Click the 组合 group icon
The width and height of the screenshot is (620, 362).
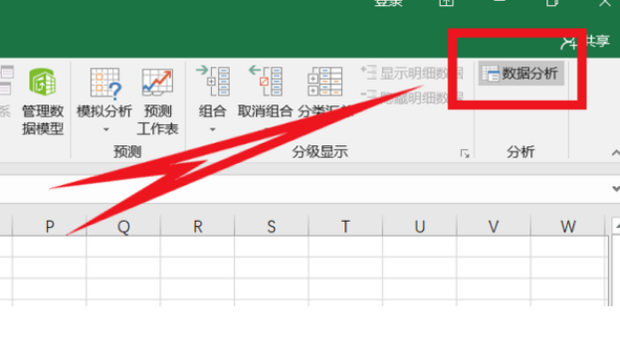213,81
